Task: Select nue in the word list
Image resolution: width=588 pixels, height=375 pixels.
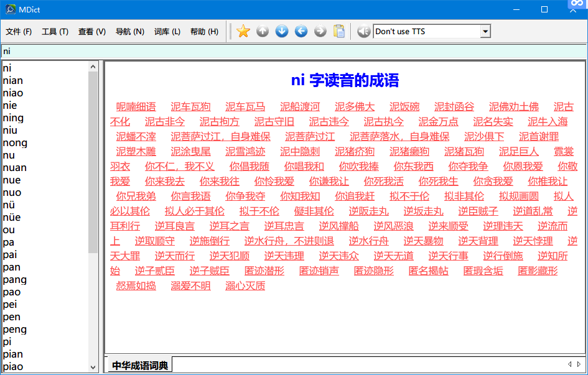Action: tap(12, 180)
